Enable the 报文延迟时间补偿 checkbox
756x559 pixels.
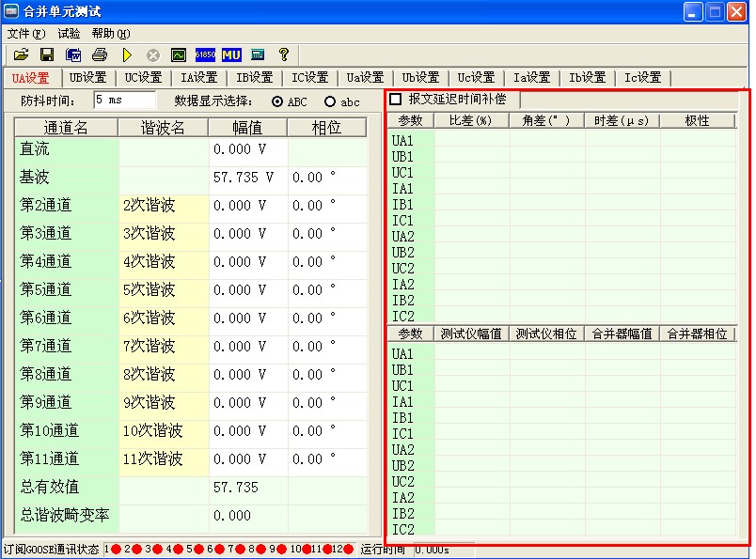[x=396, y=99]
